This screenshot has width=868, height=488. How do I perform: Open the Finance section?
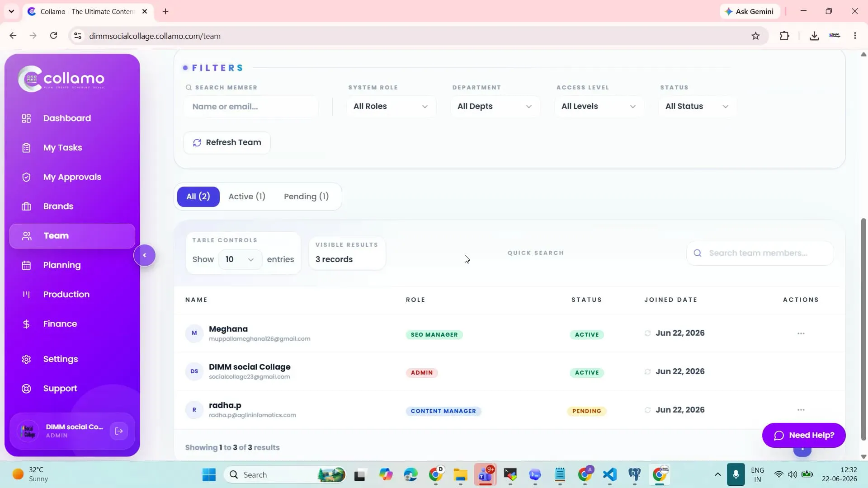click(72, 324)
